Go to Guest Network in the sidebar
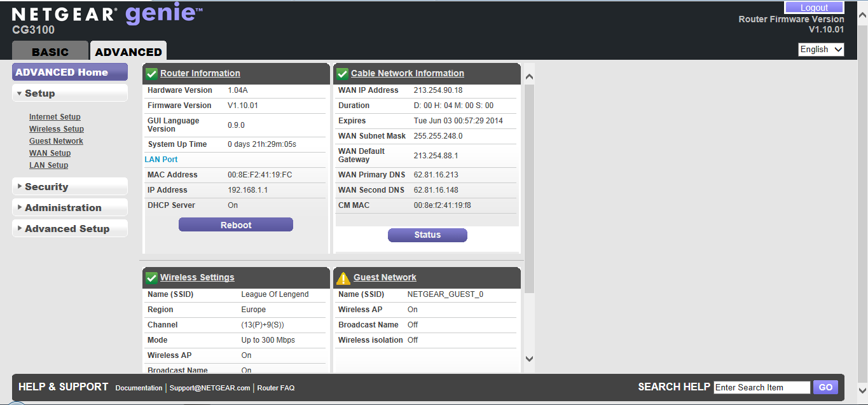This screenshot has height=405, width=868. pyautogui.click(x=56, y=141)
